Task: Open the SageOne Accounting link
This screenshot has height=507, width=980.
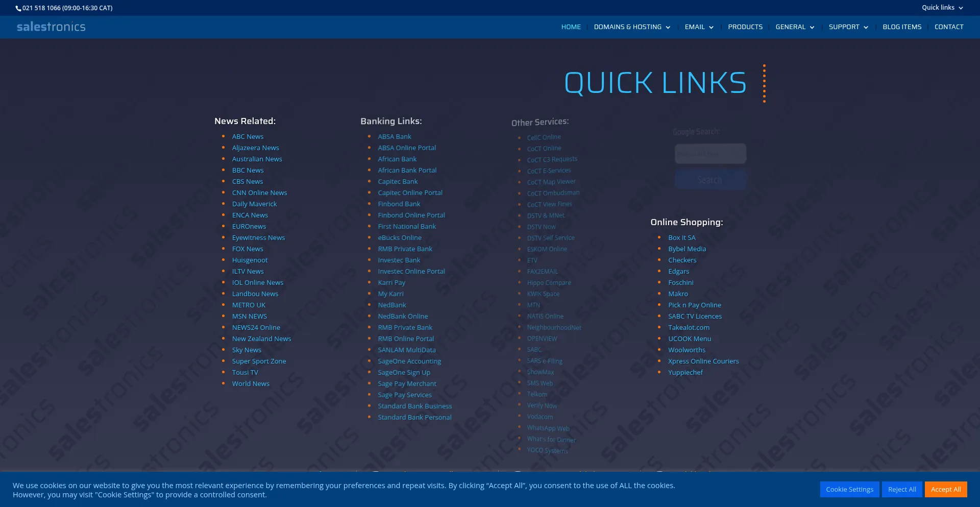Action: pyautogui.click(x=409, y=361)
